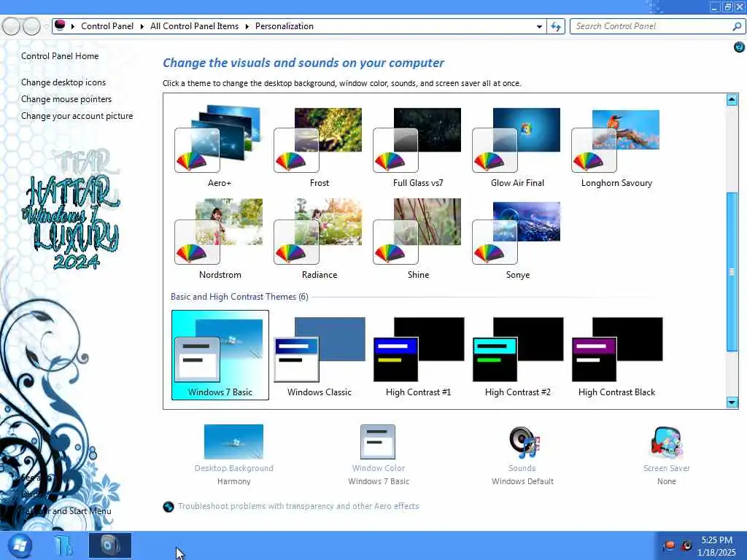Go forward with the Forward button
Screen dimensions: 747x560
click(x=31, y=26)
